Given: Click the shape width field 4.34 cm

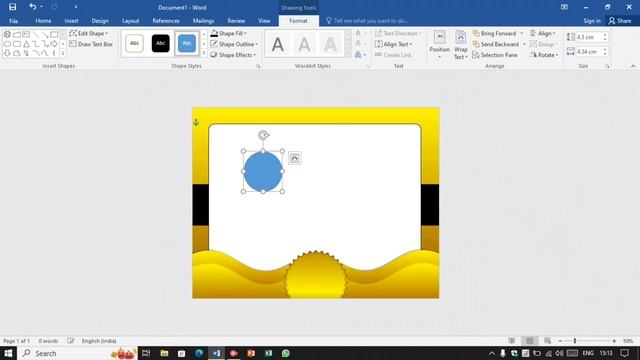Looking at the screenshot, I should [x=588, y=52].
